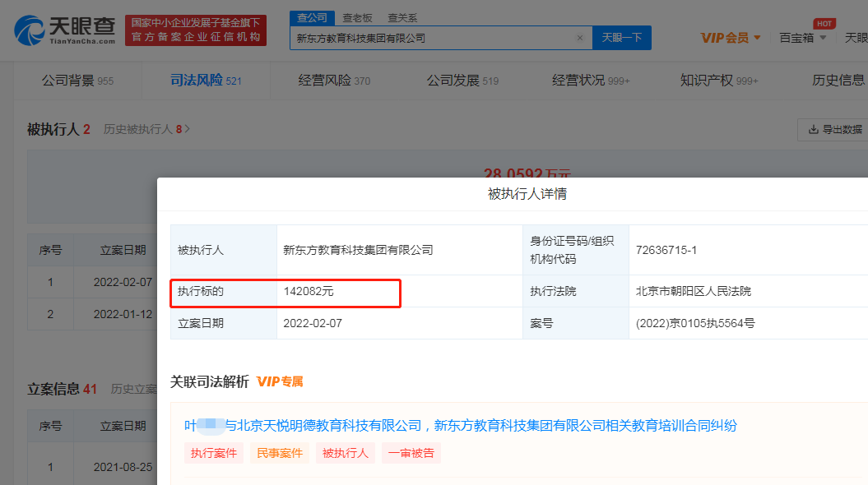This screenshot has width=868, height=485.
Task: Click inside the company search input field
Action: click(428, 38)
